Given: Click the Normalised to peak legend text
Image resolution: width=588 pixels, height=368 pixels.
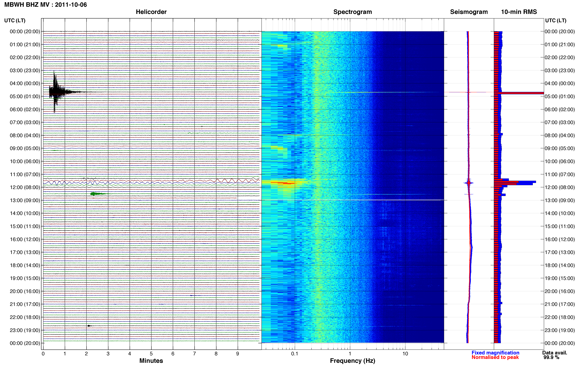Looking at the screenshot, I should [x=495, y=357].
